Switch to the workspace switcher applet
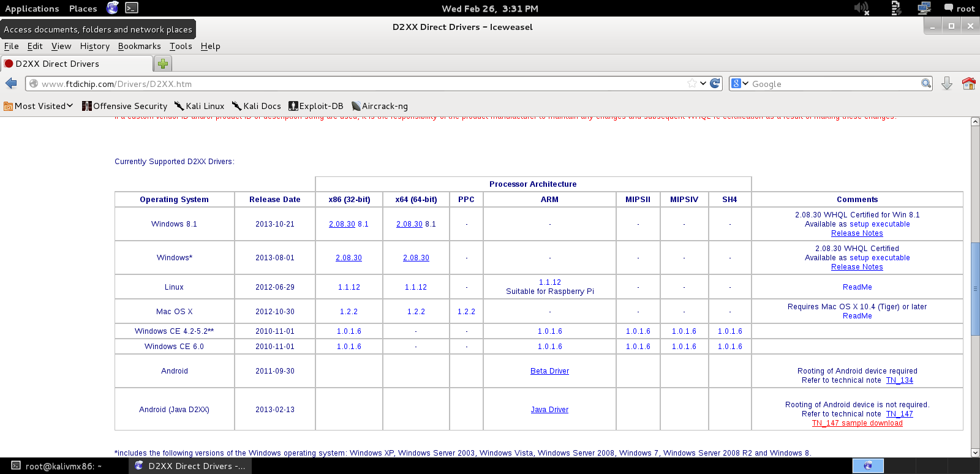The height and width of the screenshot is (474, 980). click(868, 465)
